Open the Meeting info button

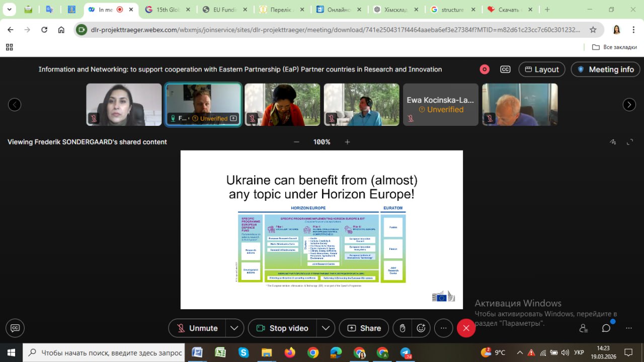tap(605, 69)
